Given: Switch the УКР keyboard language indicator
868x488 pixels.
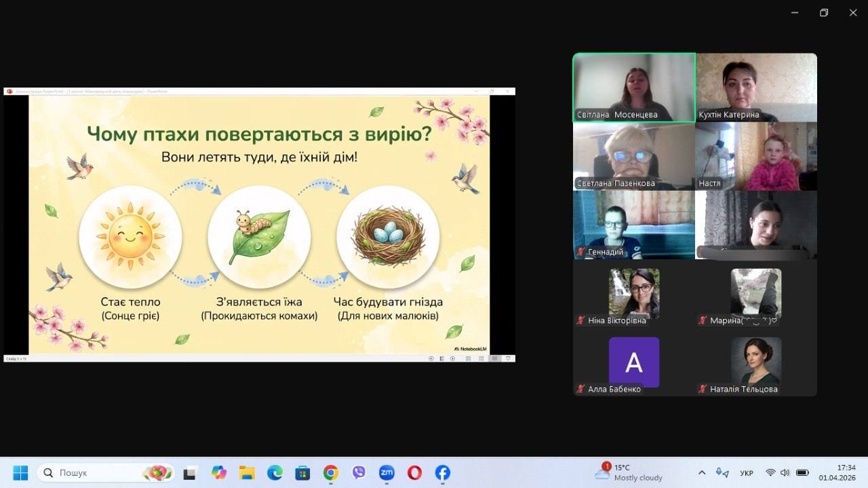Looking at the screenshot, I should tap(747, 473).
